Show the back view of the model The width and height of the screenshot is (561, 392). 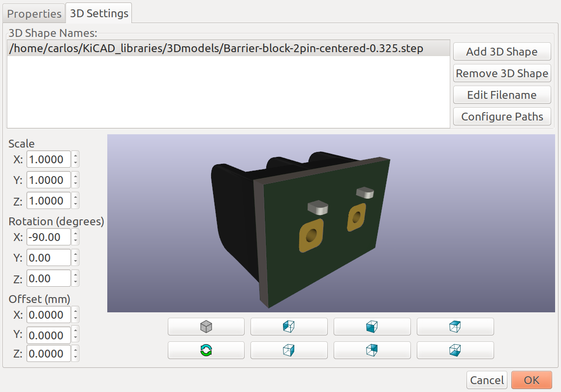point(372,350)
